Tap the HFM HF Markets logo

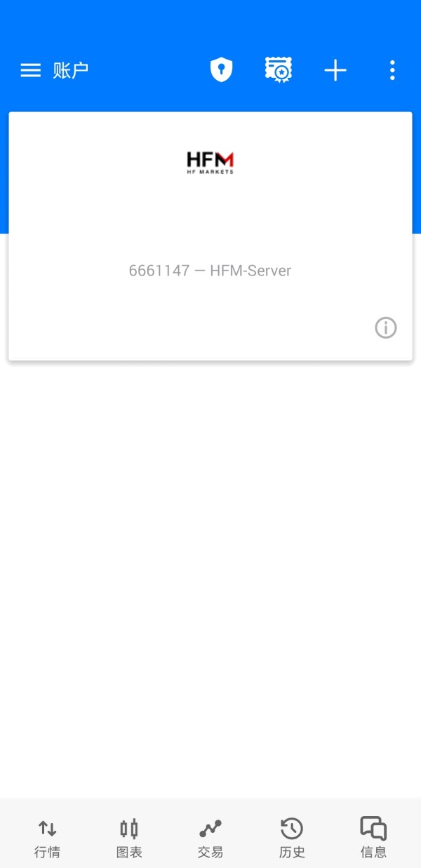coord(210,163)
